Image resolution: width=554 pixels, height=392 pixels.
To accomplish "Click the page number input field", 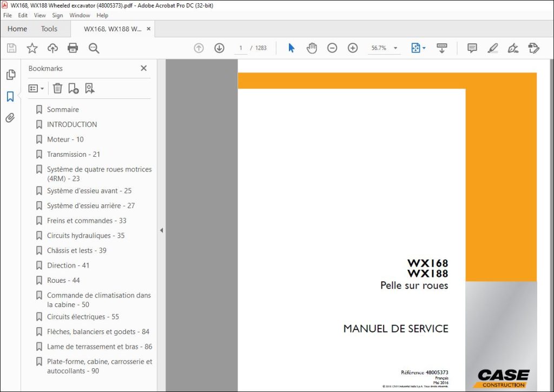I will (x=241, y=48).
